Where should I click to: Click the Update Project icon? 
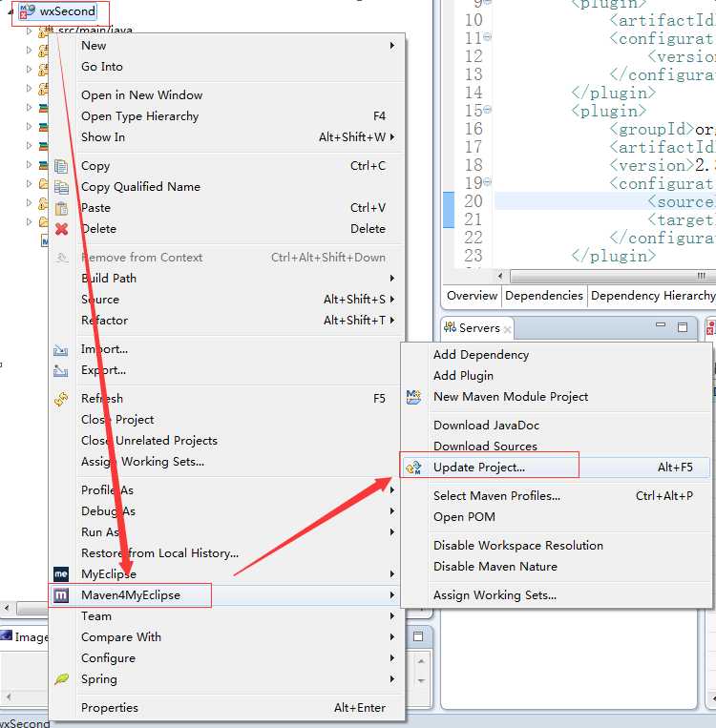(413, 468)
